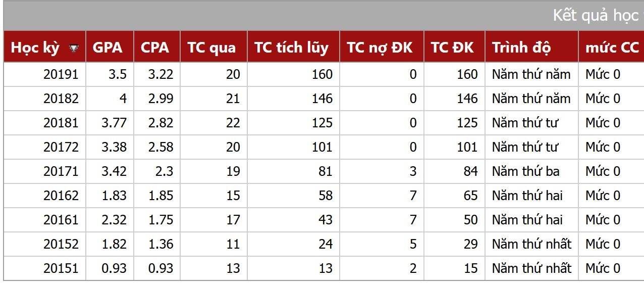The width and height of the screenshot is (644, 283).
Task: Select the semester 20162 cell
Action: [61, 196]
